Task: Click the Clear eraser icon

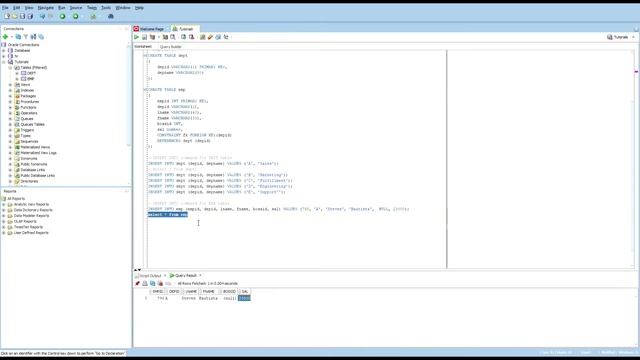Action: (210, 37)
